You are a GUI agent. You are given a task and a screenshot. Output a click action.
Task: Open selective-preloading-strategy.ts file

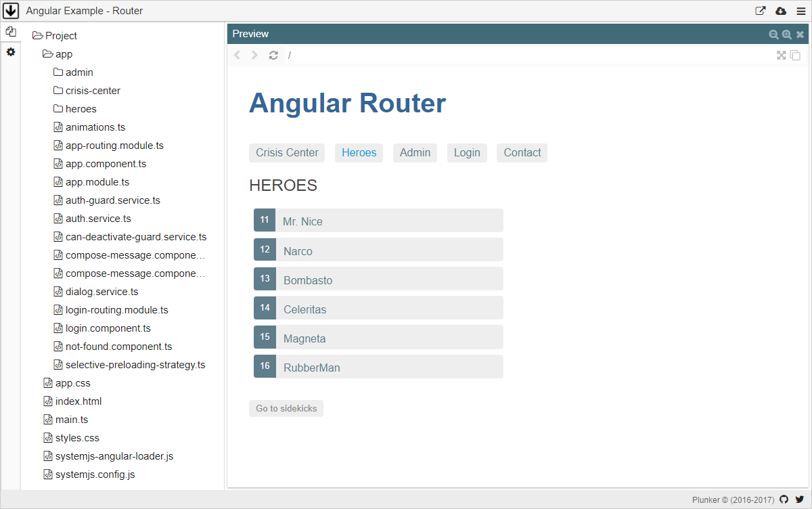click(x=129, y=364)
